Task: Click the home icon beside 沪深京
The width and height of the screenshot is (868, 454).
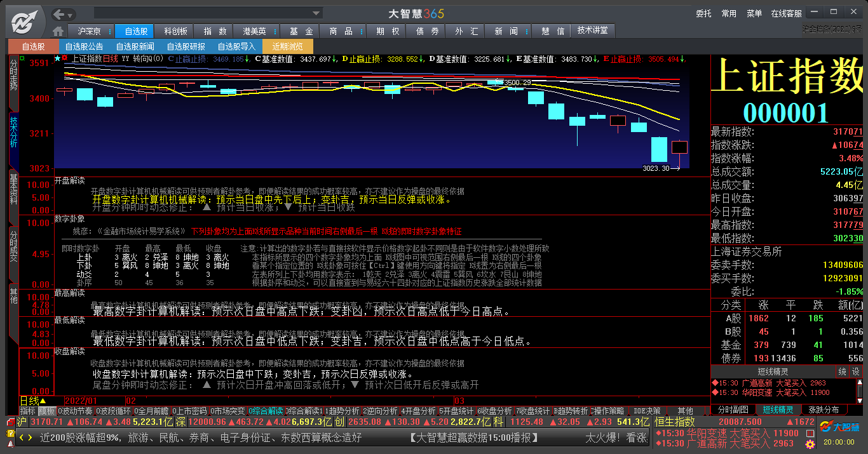Action: [58, 31]
